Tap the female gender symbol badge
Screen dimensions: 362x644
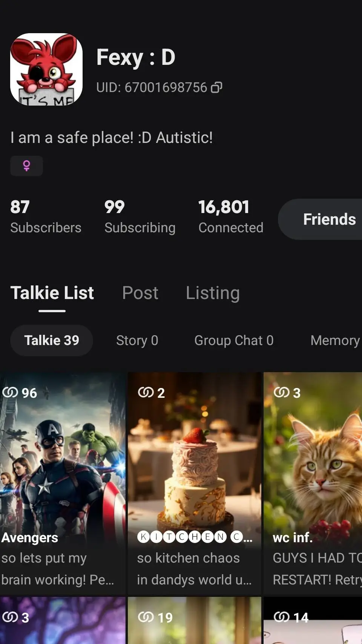tap(26, 166)
